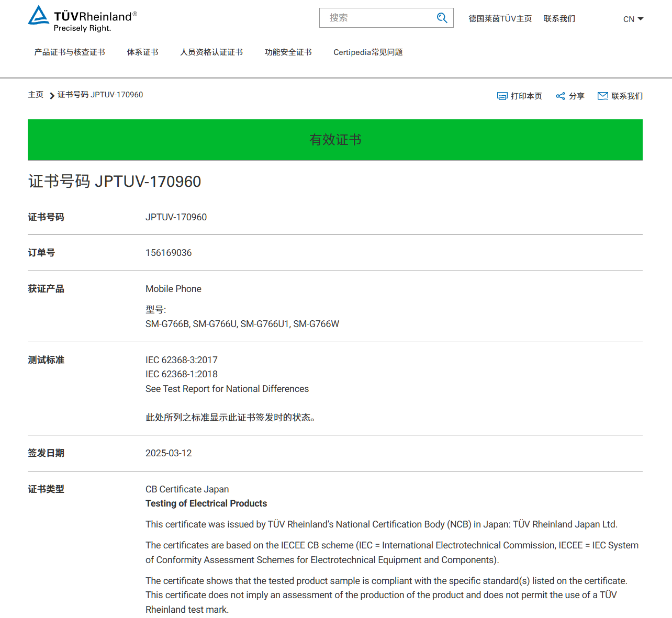The height and width of the screenshot is (618, 672).
Task: Click the envelope contact icon
Action: (603, 96)
